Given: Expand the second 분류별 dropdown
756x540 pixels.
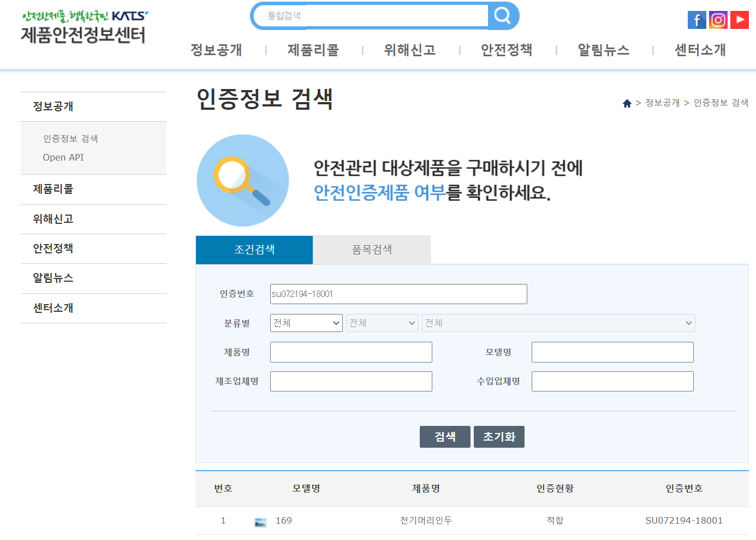Looking at the screenshot, I should (x=382, y=323).
